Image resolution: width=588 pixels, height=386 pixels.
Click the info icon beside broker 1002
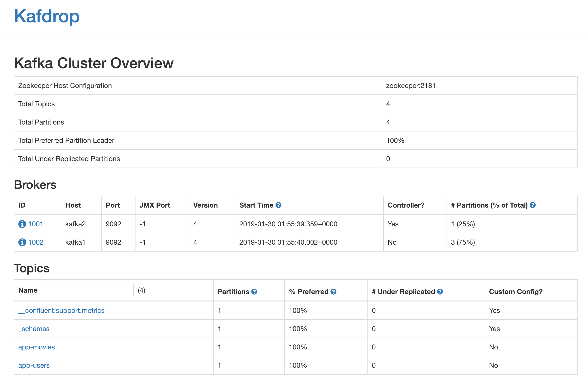click(x=22, y=242)
